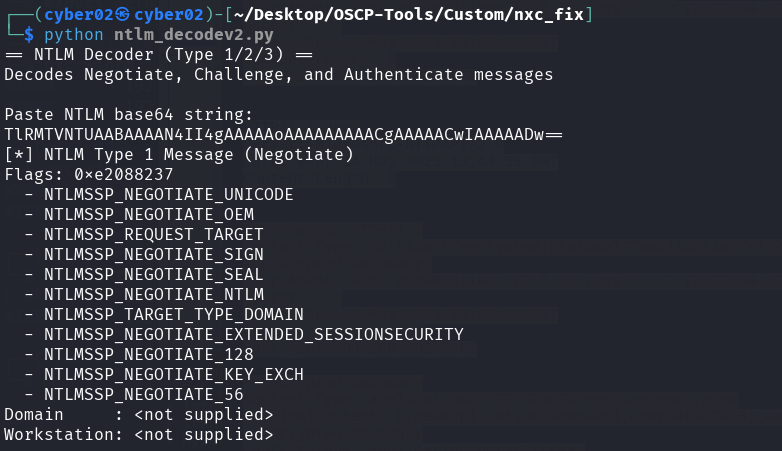Click the 'Paste NTLM base64 string:' prompt line

tap(128, 114)
